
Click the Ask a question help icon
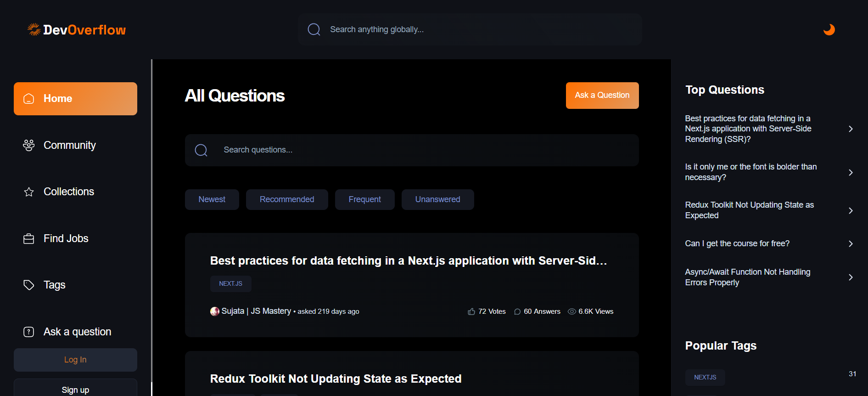point(29,332)
